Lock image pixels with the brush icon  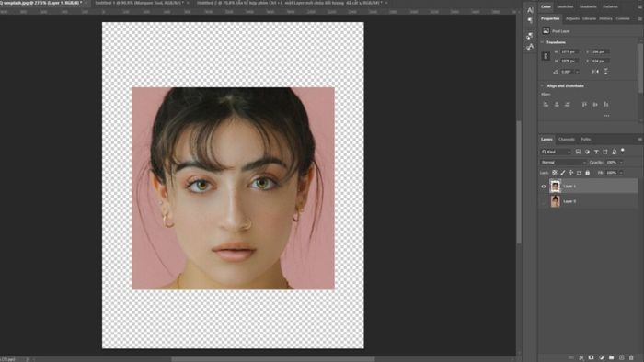(563, 173)
